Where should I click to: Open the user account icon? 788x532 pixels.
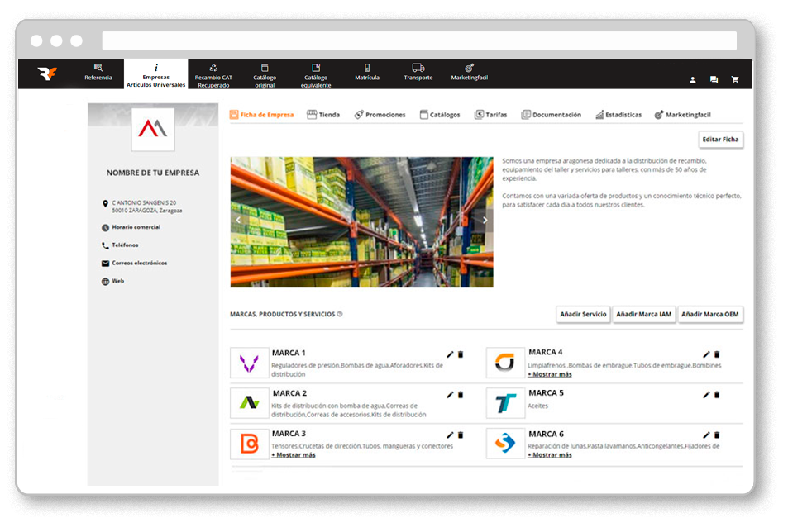tap(692, 80)
